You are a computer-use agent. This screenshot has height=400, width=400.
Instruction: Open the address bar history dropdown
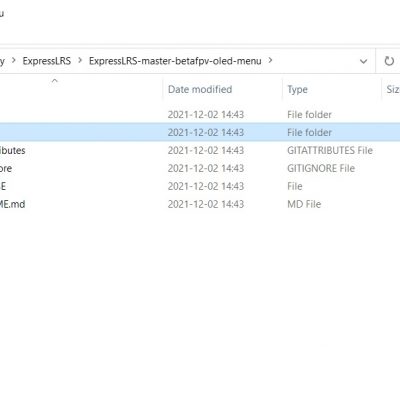pyautogui.click(x=363, y=61)
